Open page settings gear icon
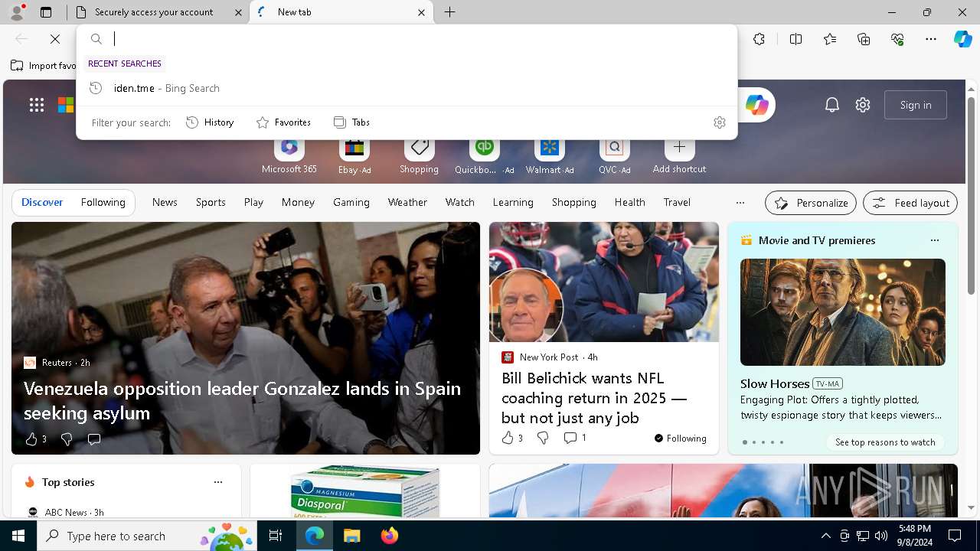The height and width of the screenshot is (551, 980). point(863,105)
